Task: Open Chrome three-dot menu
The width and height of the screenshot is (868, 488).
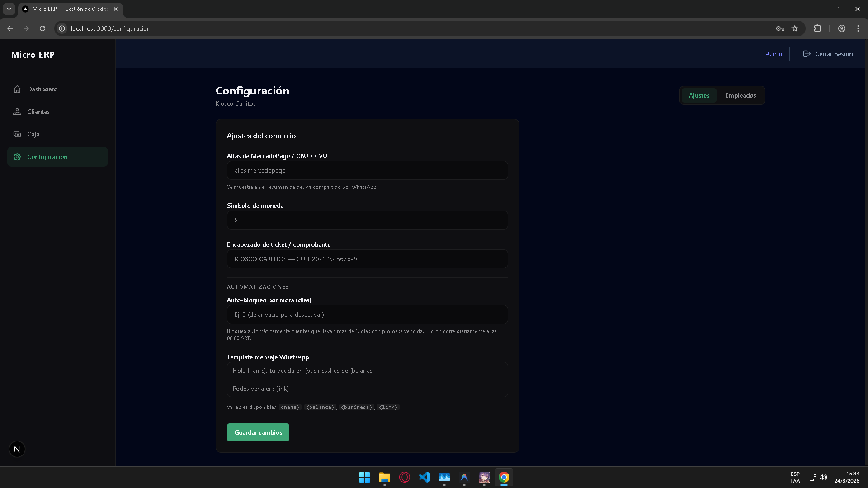Action: pos(858,28)
